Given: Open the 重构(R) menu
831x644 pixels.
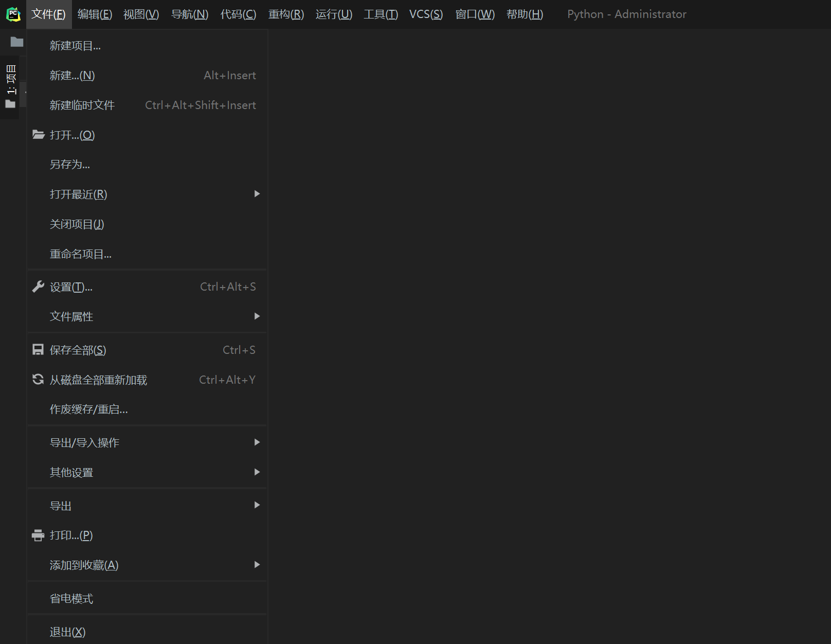Looking at the screenshot, I should (286, 14).
